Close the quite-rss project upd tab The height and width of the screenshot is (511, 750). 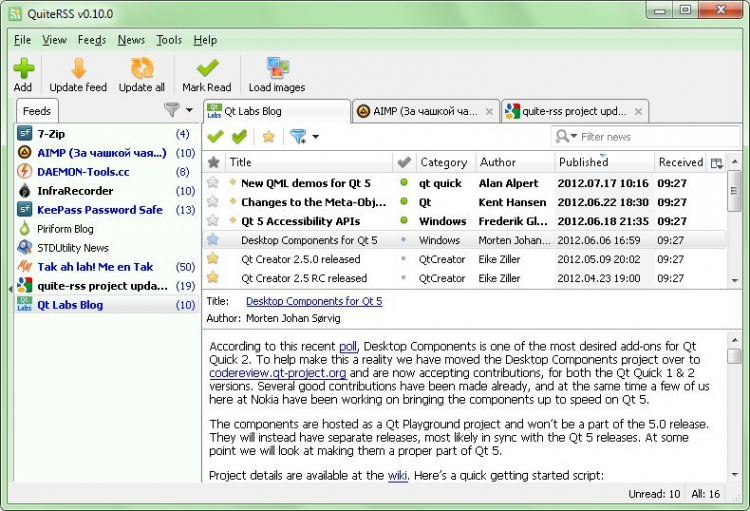638,111
